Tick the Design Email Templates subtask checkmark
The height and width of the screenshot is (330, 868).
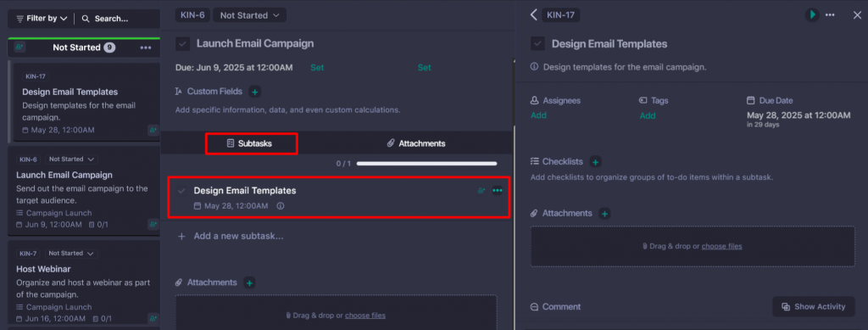181,191
